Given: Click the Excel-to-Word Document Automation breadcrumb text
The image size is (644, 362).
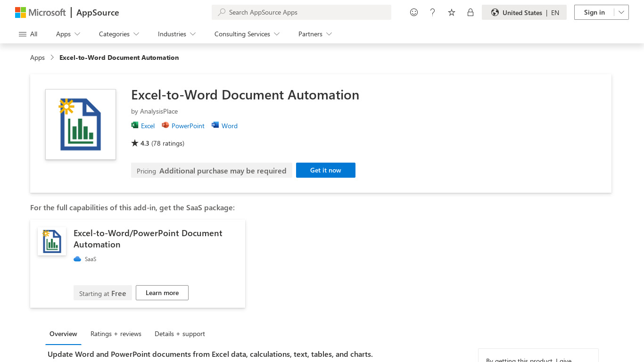Looking at the screenshot, I should pyautogui.click(x=119, y=58).
